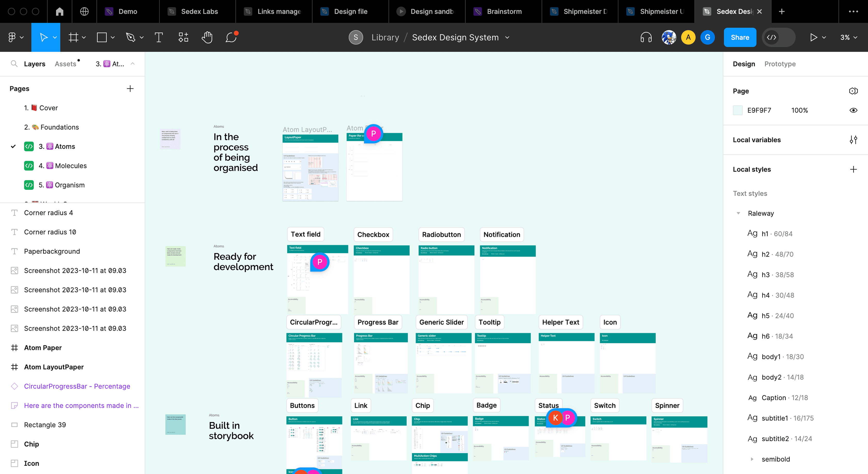Toggle the Dev Mode switch
The width and height of the screenshot is (868, 474).
pos(778,37)
